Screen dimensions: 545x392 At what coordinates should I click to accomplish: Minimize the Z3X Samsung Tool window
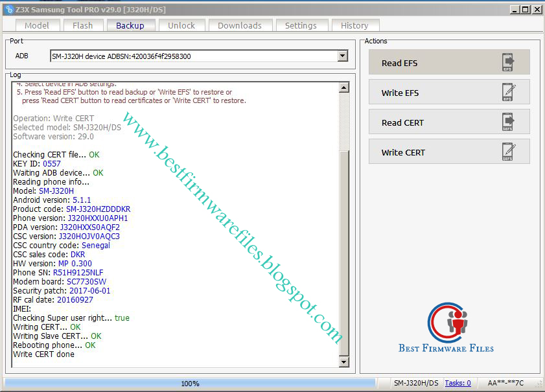pos(515,10)
